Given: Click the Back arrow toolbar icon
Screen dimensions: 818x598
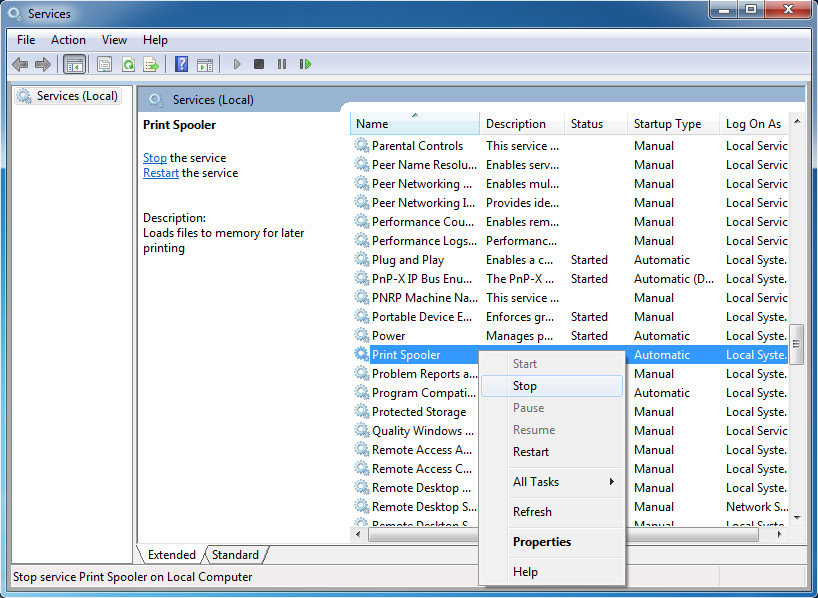Looking at the screenshot, I should tap(20, 64).
